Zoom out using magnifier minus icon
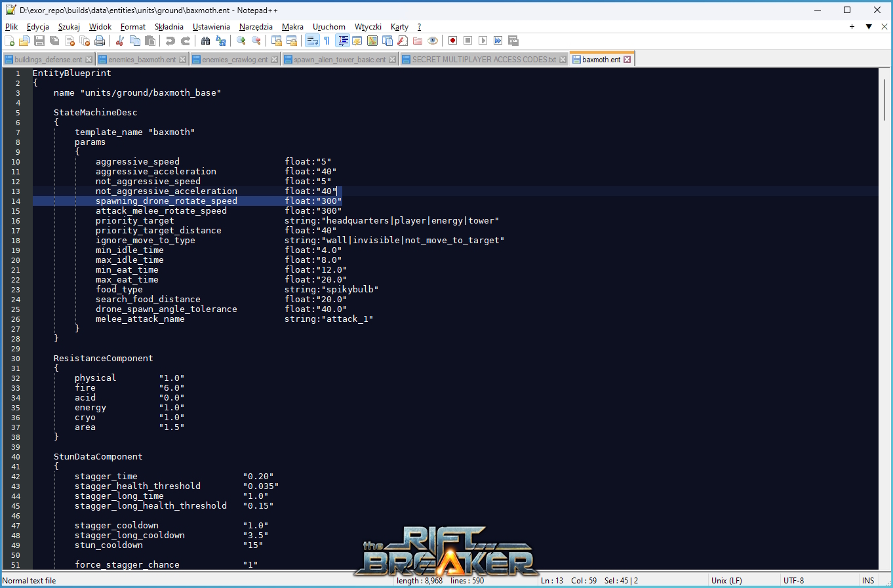 [x=256, y=41]
